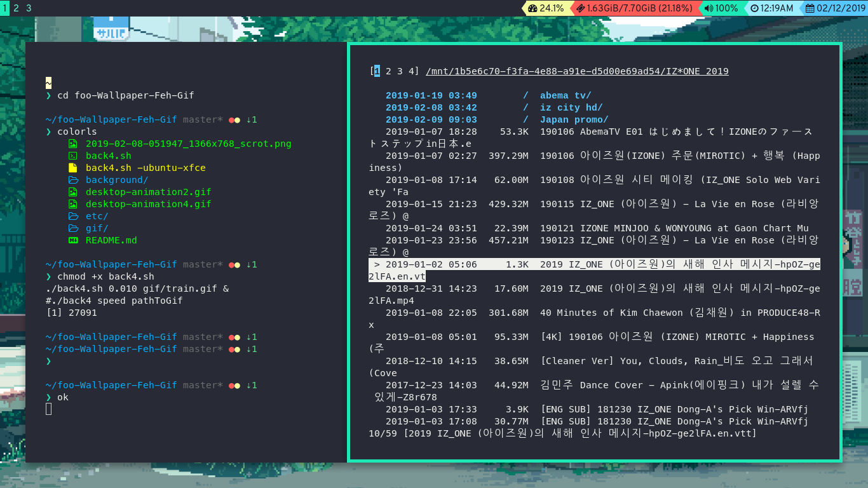
Task: Select the 190106 AbemaTV E01 file row
Action: tap(594, 138)
